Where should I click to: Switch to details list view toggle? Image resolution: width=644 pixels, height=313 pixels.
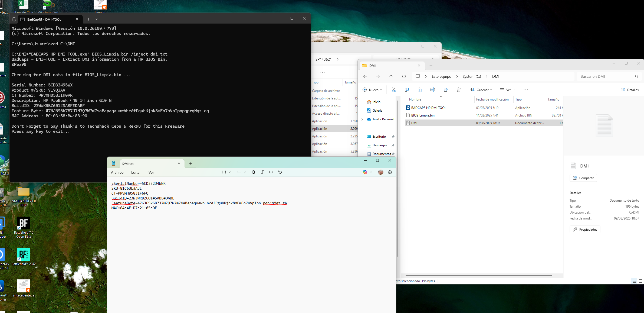(x=634, y=281)
